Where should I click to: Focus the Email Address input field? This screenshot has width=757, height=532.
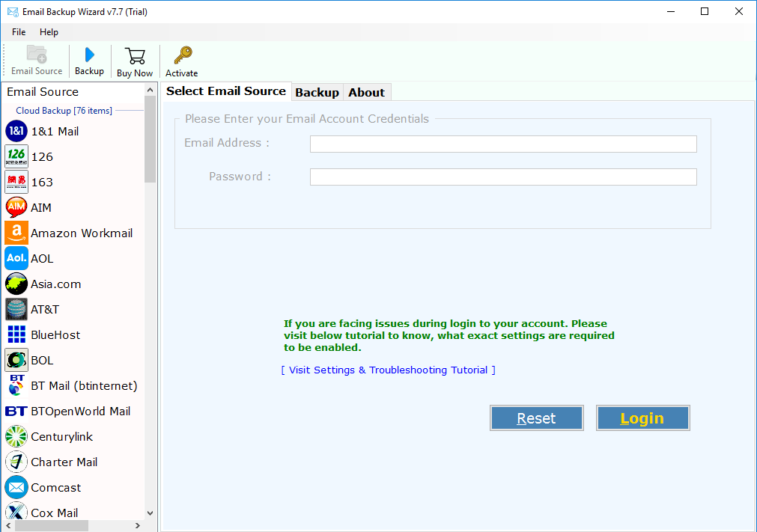pos(503,144)
